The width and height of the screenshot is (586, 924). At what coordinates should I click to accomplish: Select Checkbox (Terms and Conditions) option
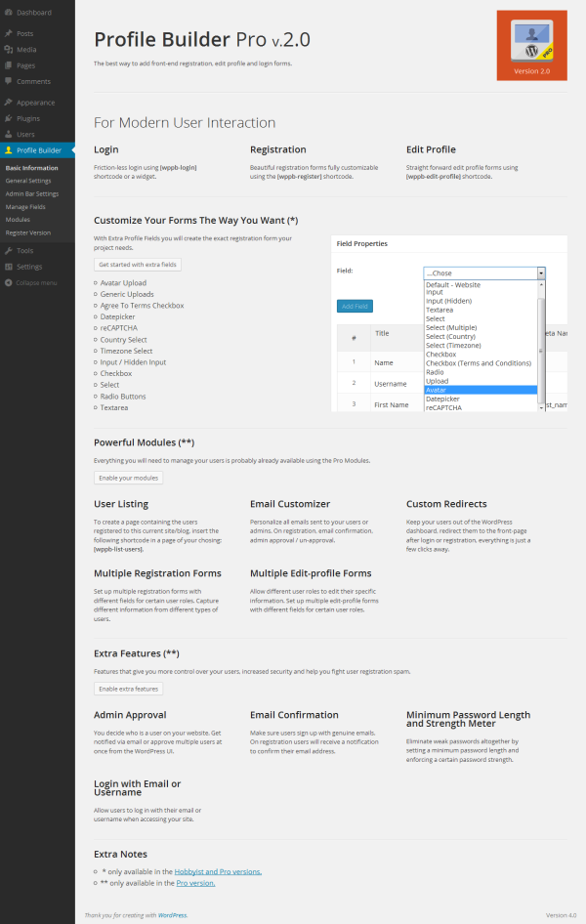pyautogui.click(x=479, y=363)
